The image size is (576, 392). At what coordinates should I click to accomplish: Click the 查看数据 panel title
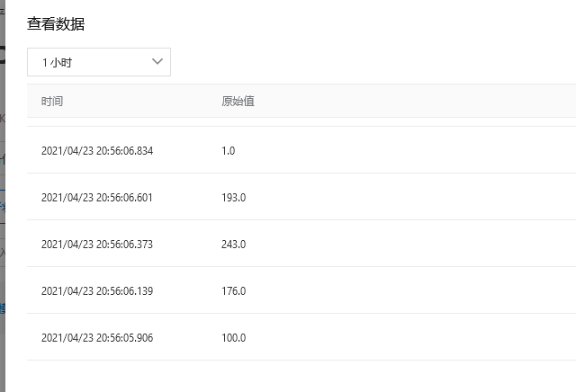(x=56, y=24)
